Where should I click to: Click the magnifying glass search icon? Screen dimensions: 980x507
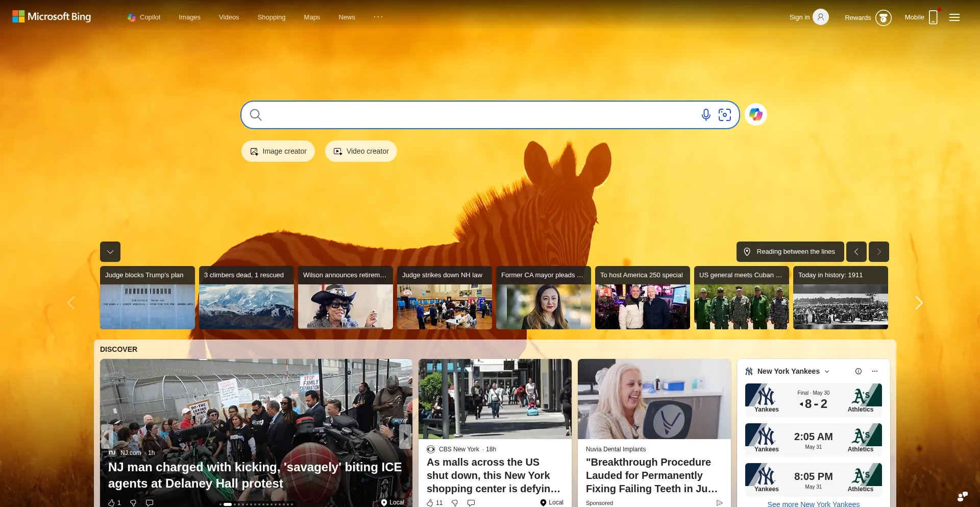256,115
